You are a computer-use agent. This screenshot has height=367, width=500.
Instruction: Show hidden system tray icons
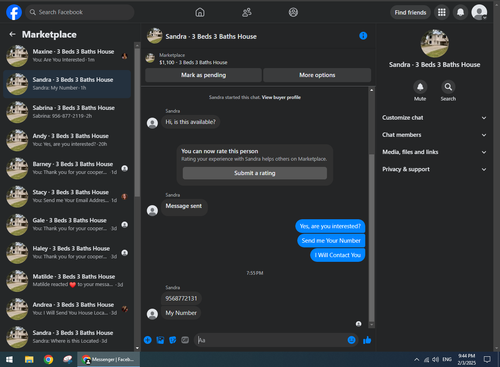pos(417,359)
